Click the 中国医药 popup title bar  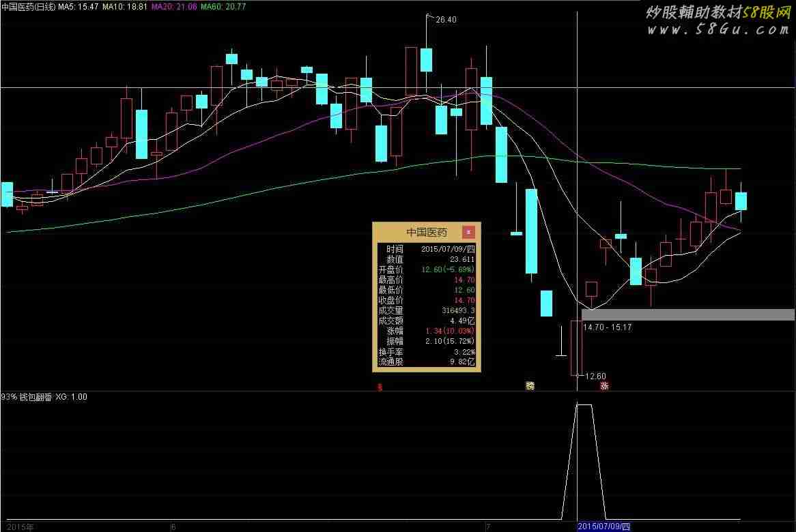click(x=427, y=233)
